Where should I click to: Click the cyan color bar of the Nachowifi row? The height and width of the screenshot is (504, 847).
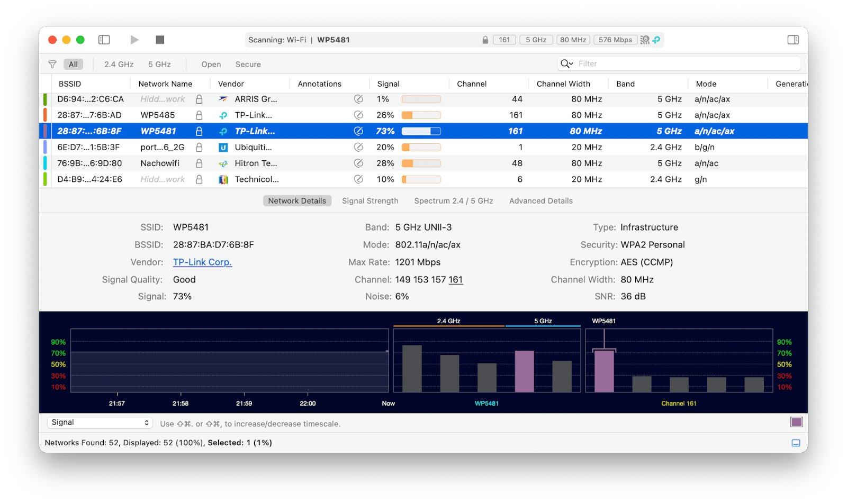(x=45, y=163)
